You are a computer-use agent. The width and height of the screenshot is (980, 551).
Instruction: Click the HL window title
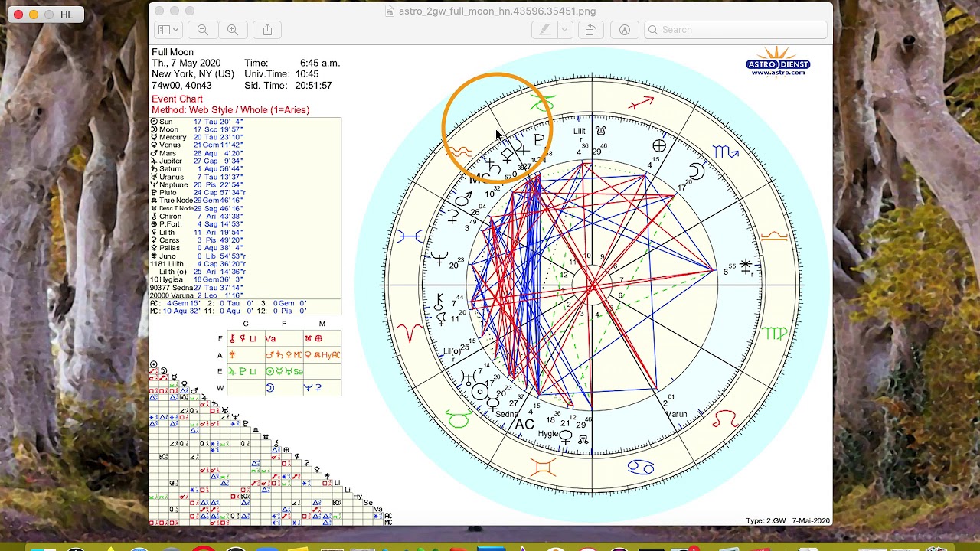(66, 15)
